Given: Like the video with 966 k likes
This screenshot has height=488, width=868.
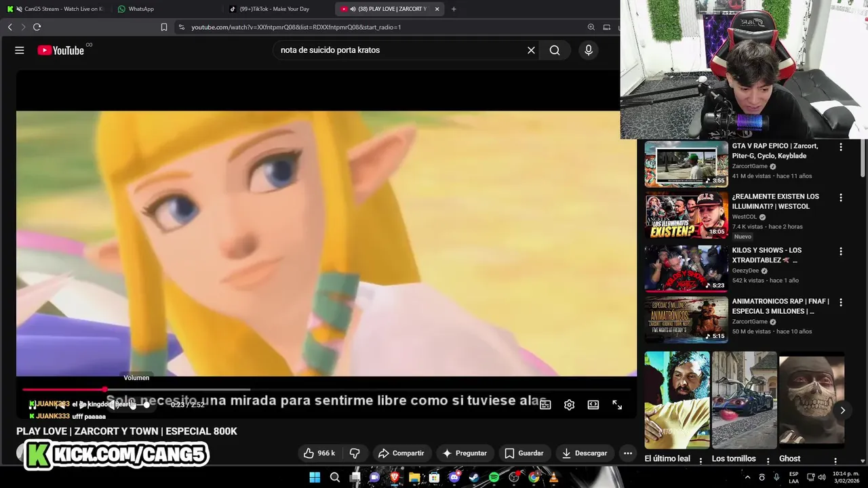Looking at the screenshot, I should 319,453.
